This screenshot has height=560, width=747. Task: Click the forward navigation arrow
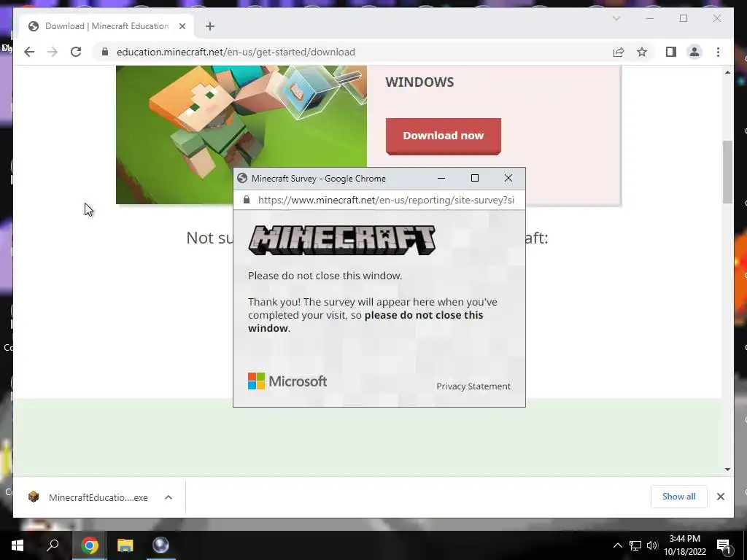[53, 52]
